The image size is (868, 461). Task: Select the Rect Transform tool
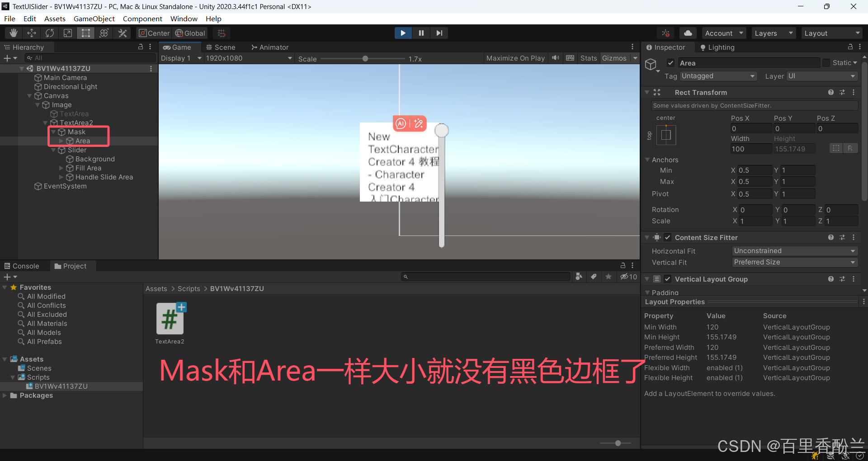[x=85, y=33]
